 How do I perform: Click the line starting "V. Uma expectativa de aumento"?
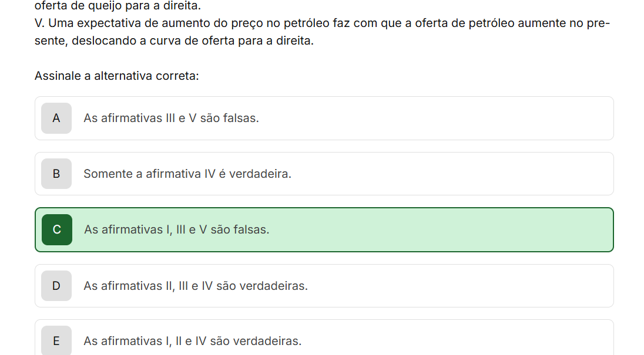322,24
